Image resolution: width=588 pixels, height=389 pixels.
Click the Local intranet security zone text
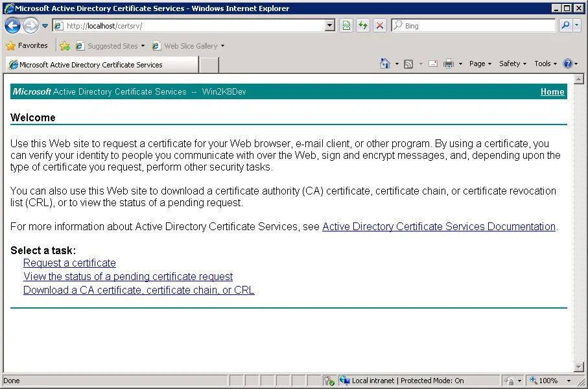(x=373, y=381)
